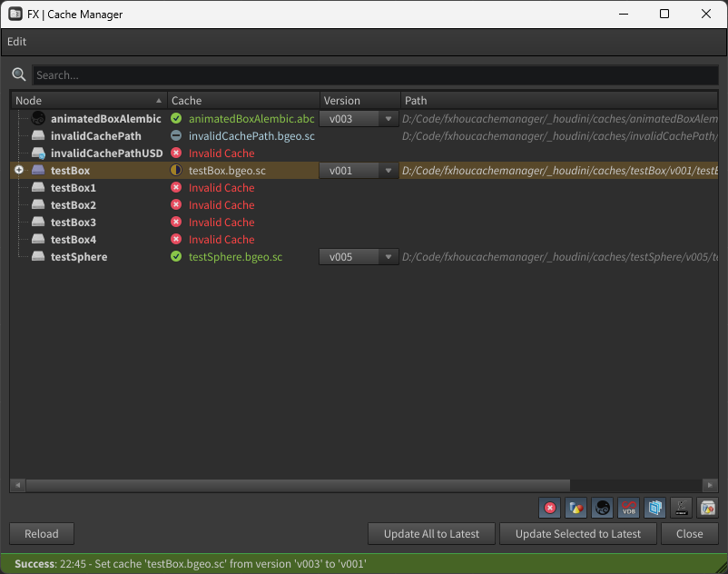The image size is (728, 574).
Task: Open the Edit menu
Action: click(17, 42)
